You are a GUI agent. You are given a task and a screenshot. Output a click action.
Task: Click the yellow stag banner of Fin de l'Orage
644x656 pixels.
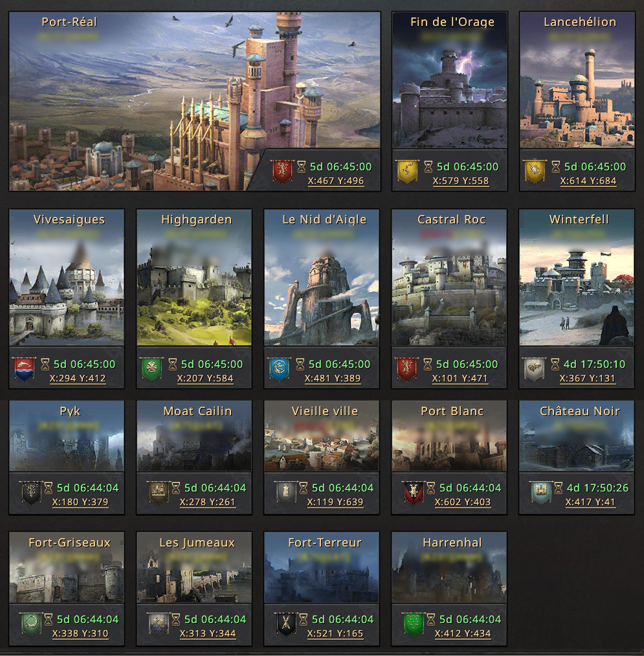click(x=407, y=172)
